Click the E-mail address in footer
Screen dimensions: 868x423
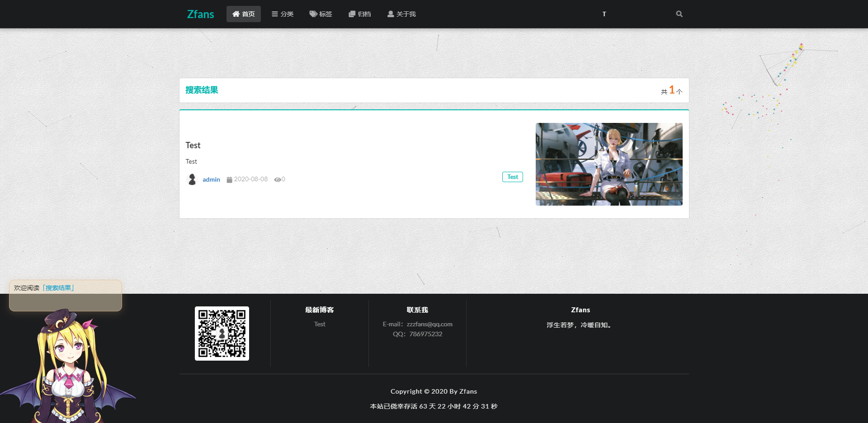429,324
